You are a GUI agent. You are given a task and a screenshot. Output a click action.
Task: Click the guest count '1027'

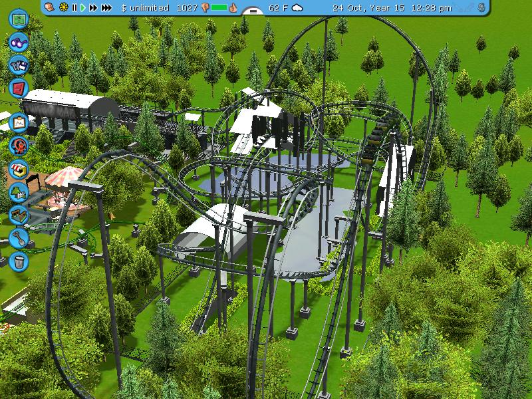pyautogui.click(x=187, y=8)
